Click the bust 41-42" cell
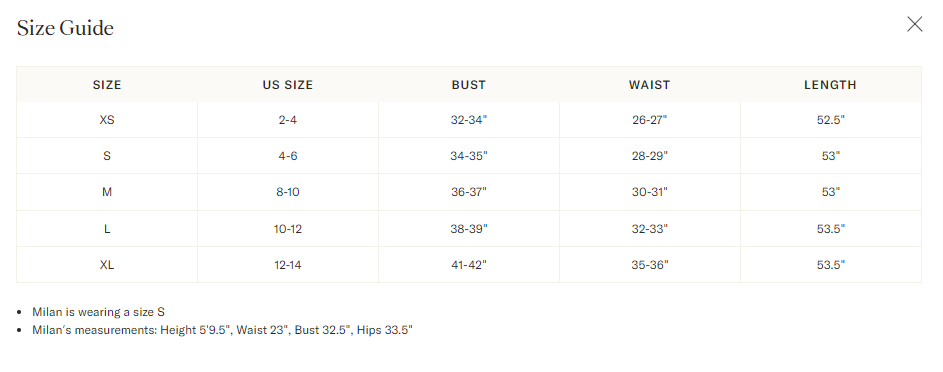943x372 pixels. coord(468,264)
